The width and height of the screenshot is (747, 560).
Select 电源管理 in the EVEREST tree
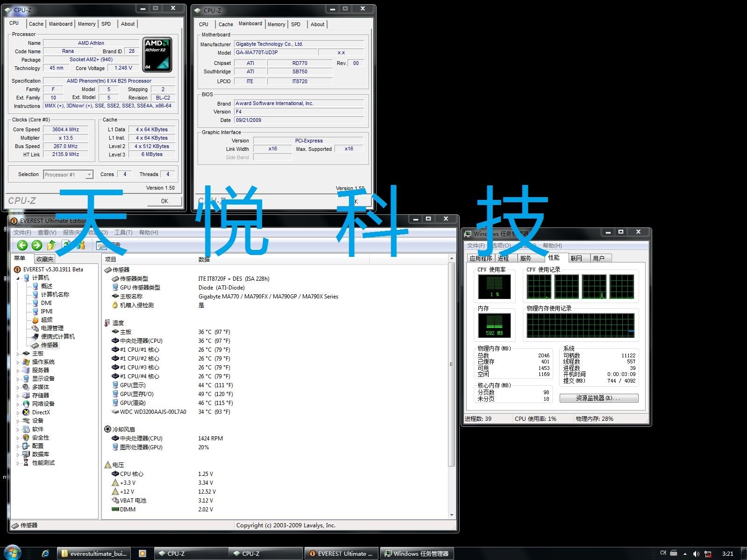click(x=52, y=328)
